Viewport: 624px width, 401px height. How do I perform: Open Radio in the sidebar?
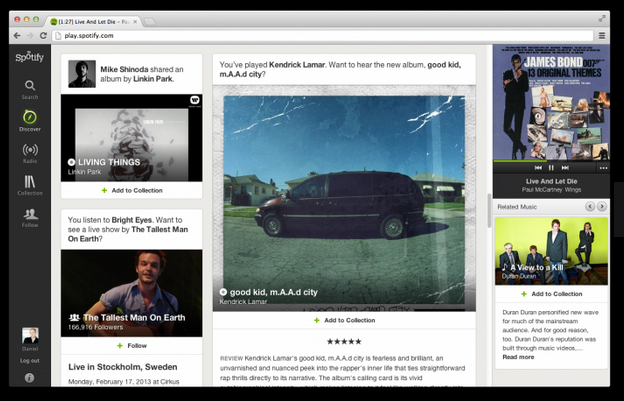pyautogui.click(x=30, y=153)
